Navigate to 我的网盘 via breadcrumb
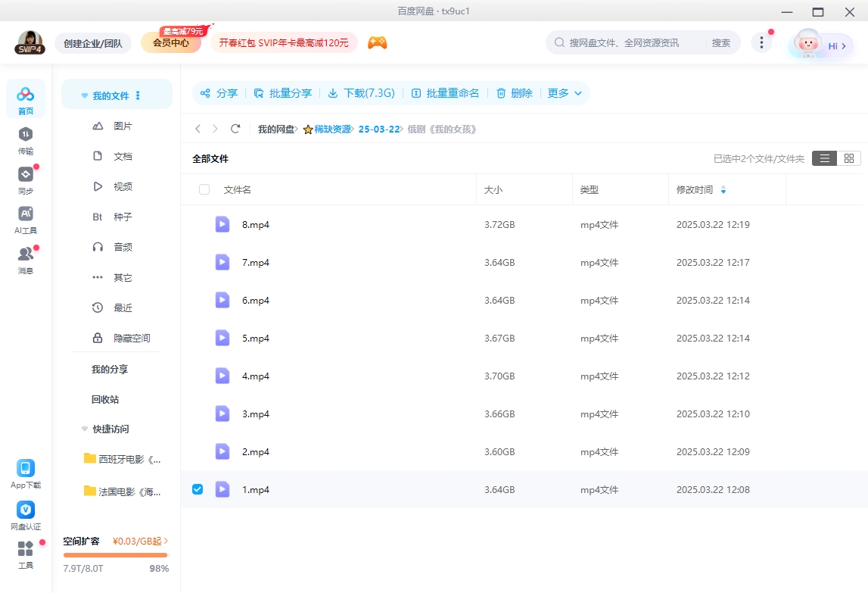 point(277,129)
